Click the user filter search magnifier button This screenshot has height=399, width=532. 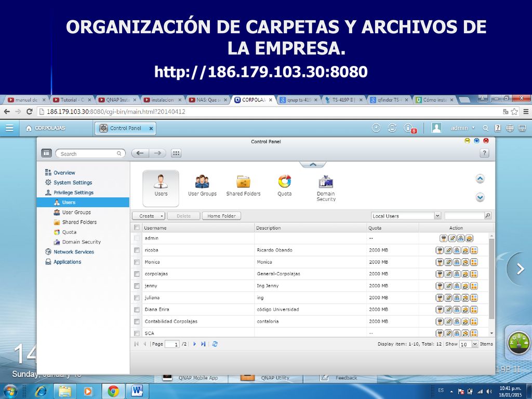[487, 216]
